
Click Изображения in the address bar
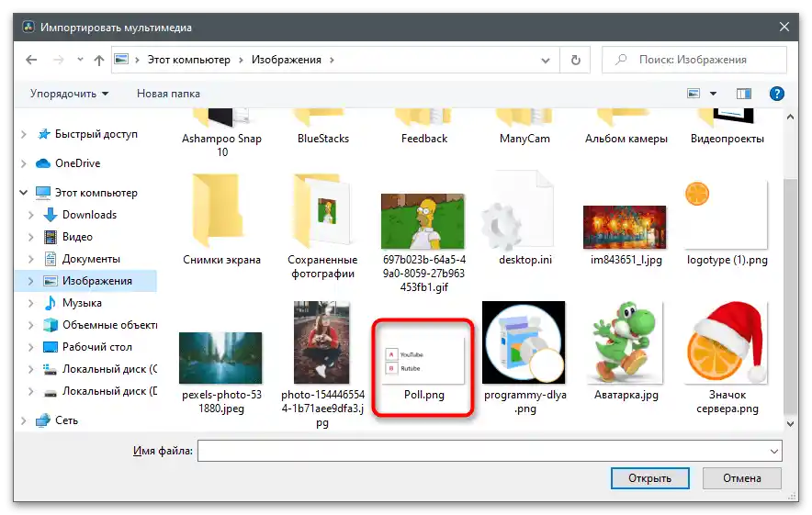(287, 60)
